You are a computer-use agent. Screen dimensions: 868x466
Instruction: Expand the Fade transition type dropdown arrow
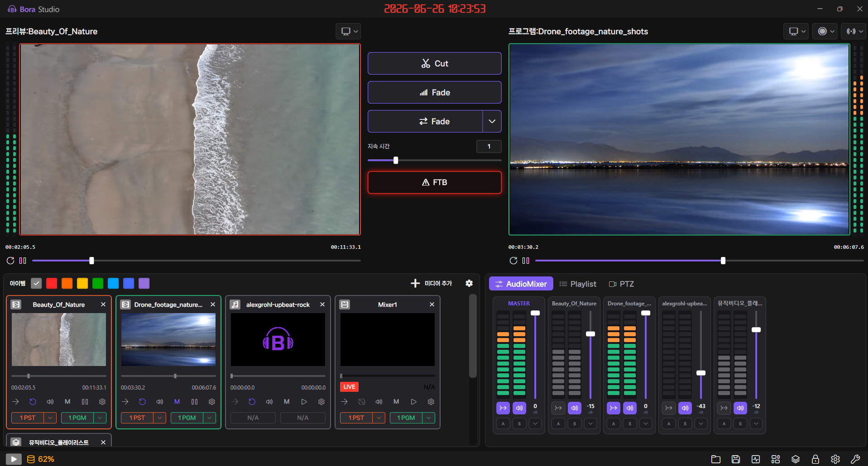point(492,121)
